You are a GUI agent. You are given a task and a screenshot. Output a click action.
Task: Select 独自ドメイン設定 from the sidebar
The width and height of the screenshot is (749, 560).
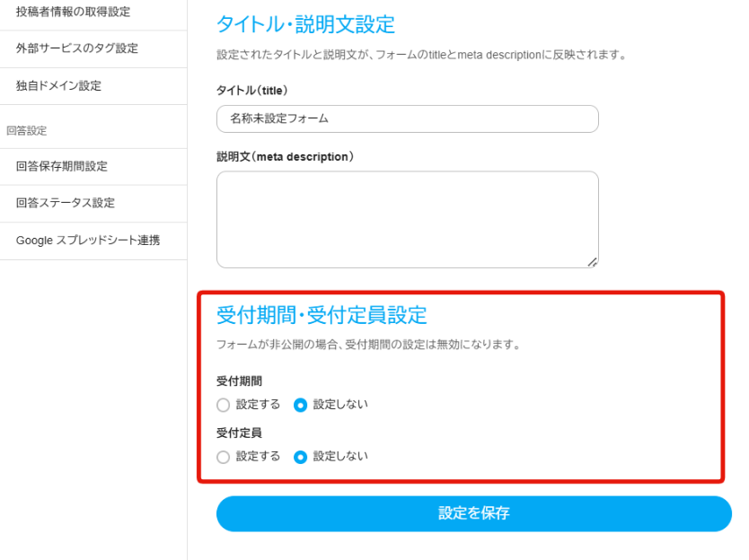tap(58, 86)
